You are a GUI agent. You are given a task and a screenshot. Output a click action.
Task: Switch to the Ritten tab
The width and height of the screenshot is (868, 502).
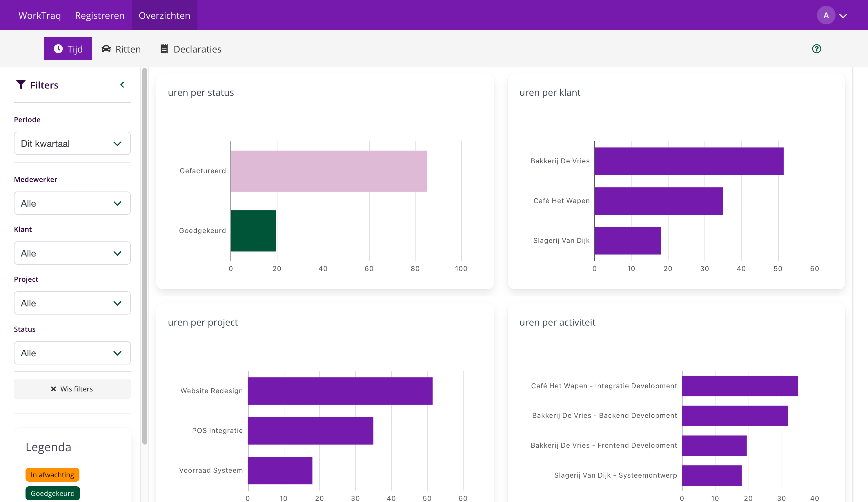pos(121,49)
